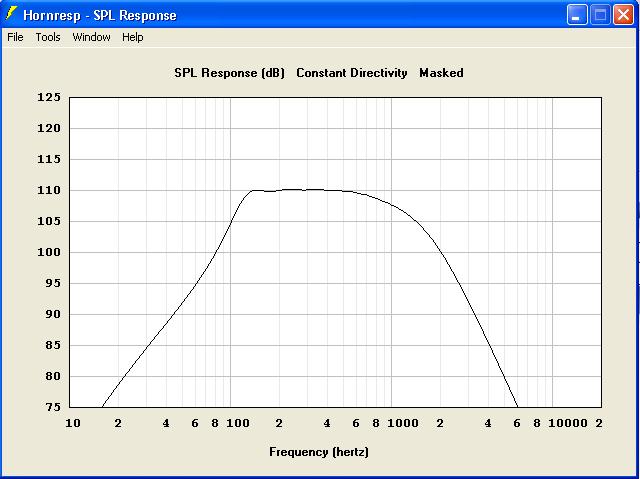The height and width of the screenshot is (479, 640).
Task: Click the 'Masked' label
Action: (441, 73)
